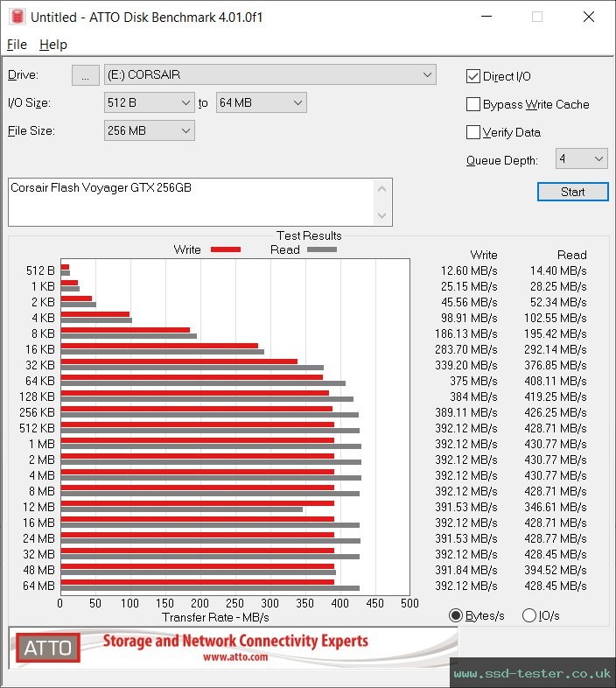Open the (E:) CORSAIR drive dropdown
The image size is (616, 688).
(x=270, y=74)
